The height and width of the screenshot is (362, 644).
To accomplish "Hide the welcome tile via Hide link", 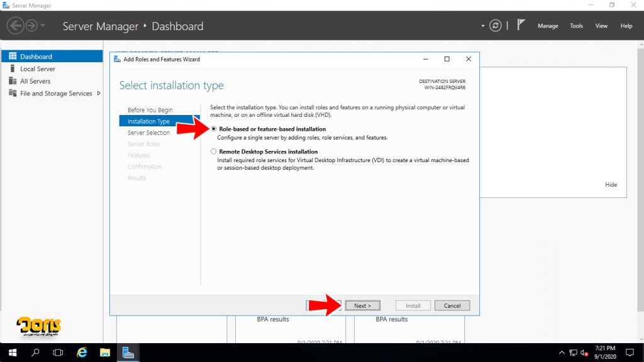I will (611, 185).
